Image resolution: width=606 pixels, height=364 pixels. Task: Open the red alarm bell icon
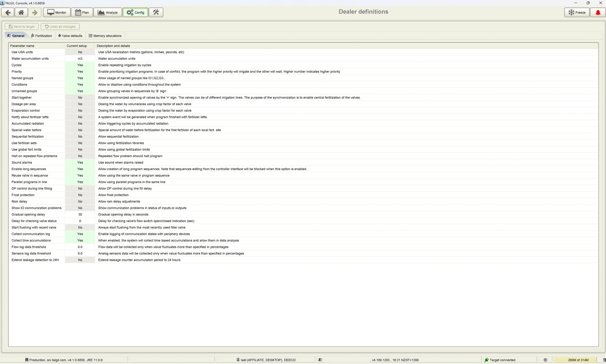pyautogui.click(x=597, y=13)
